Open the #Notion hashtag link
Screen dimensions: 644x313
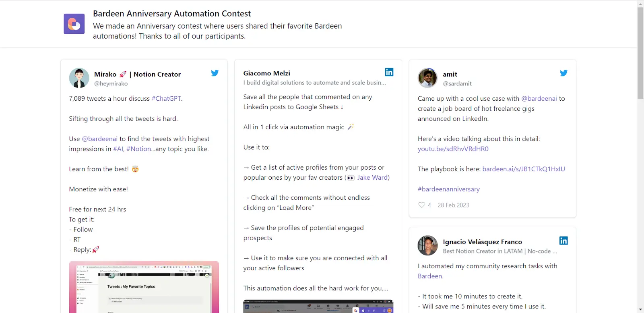(x=139, y=149)
